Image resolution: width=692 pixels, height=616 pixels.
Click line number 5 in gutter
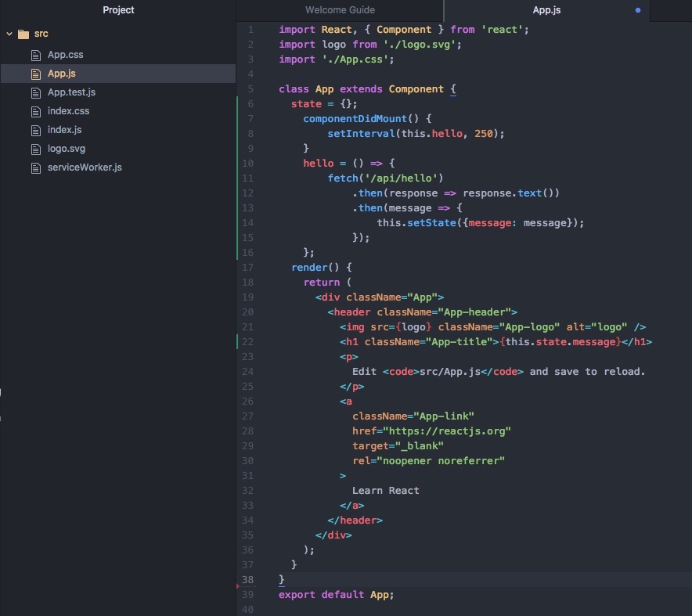250,89
